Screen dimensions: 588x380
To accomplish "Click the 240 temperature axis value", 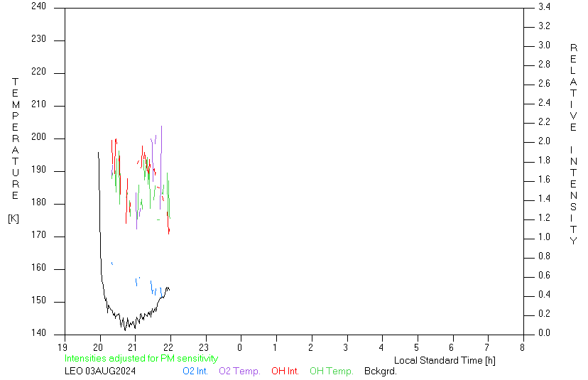I will [x=38, y=6].
